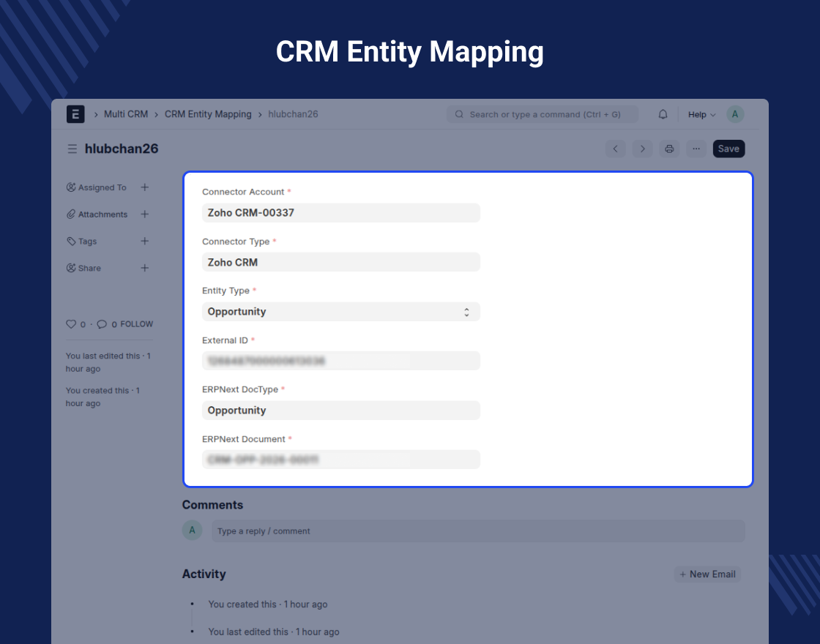The image size is (820, 644).
Task: Click the Connector Account field
Action: (x=341, y=213)
